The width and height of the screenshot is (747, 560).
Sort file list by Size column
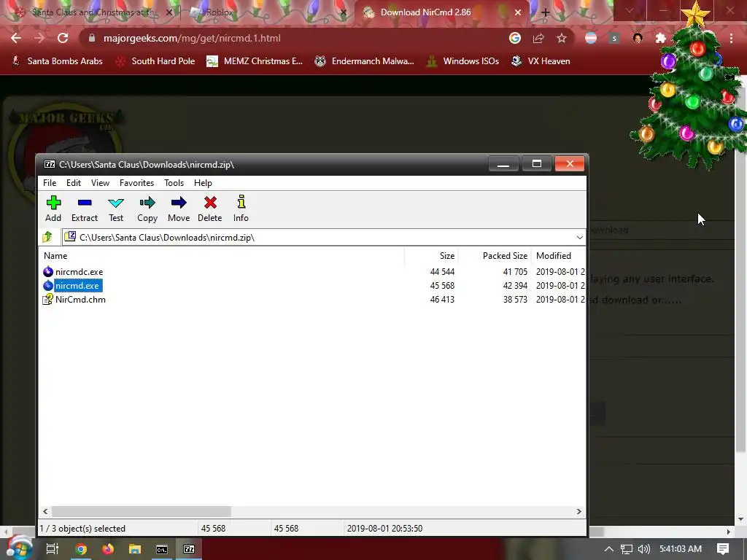[x=432, y=256]
